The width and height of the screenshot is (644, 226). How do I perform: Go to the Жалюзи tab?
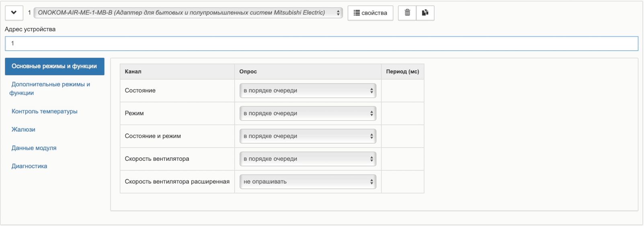tap(23, 130)
